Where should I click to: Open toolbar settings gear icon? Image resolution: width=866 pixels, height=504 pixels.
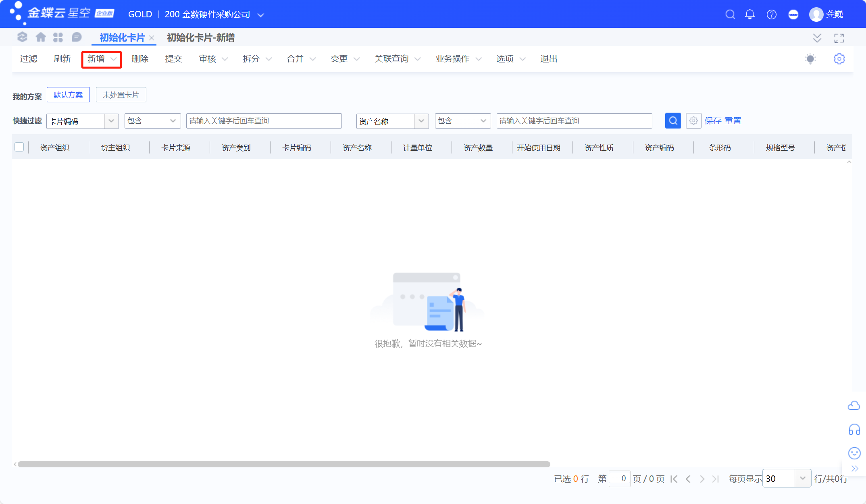click(839, 59)
